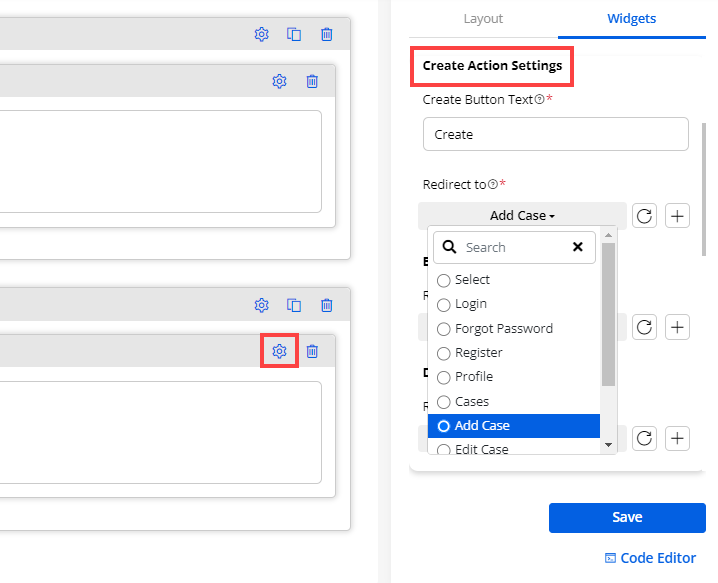Image resolution: width=718 pixels, height=583 pixels.
Task: Select the Login radio option
Action: coord(444,304)
